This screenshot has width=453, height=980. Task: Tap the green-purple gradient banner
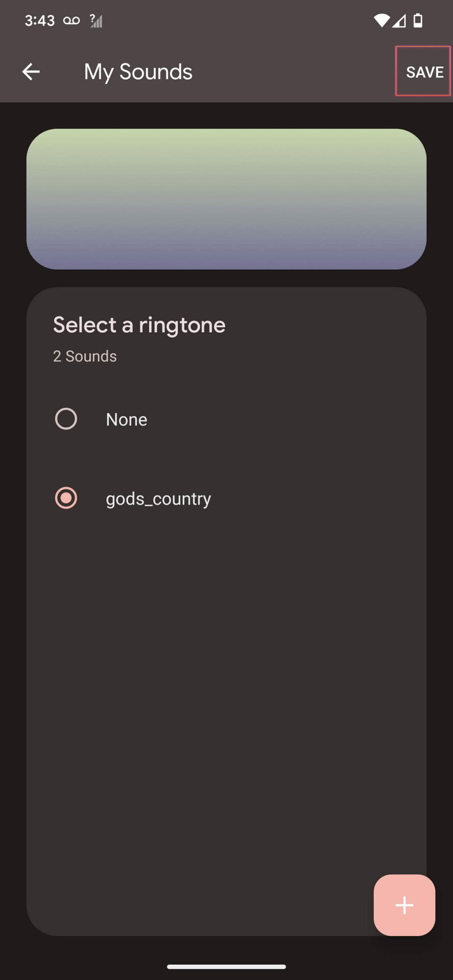tap(226, 199)
